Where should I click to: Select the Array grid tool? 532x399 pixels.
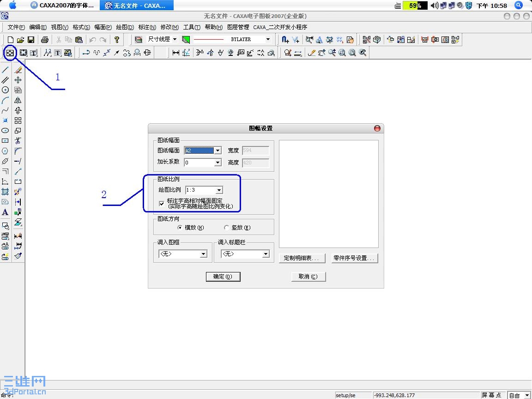click(x=18, y=121)
